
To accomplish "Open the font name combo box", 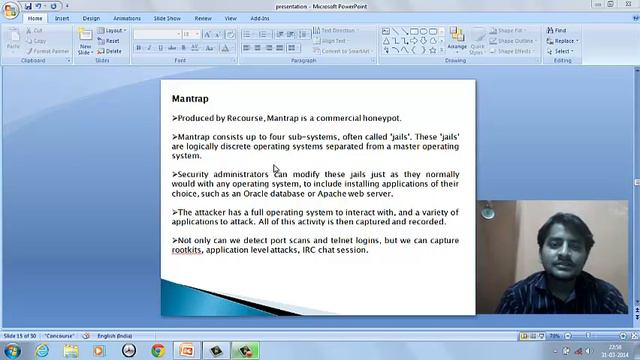I will point(157,34).
